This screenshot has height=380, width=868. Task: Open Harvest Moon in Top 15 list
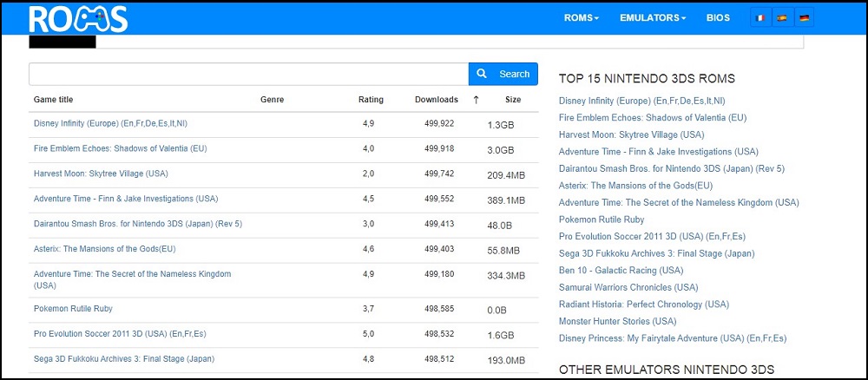(632, 134)
